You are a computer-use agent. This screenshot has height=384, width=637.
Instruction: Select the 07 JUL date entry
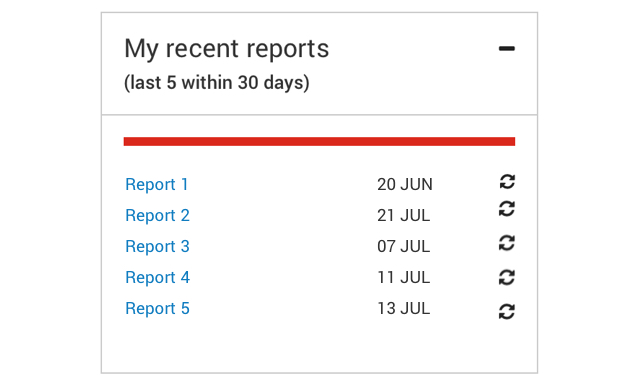[x=403, y=246]
